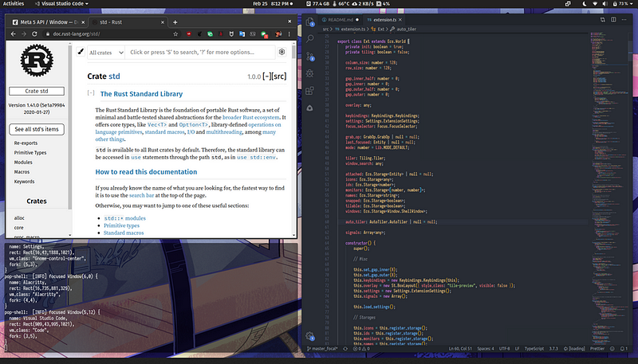Open notifications bell in VS Code status bar

coord(624,349)
